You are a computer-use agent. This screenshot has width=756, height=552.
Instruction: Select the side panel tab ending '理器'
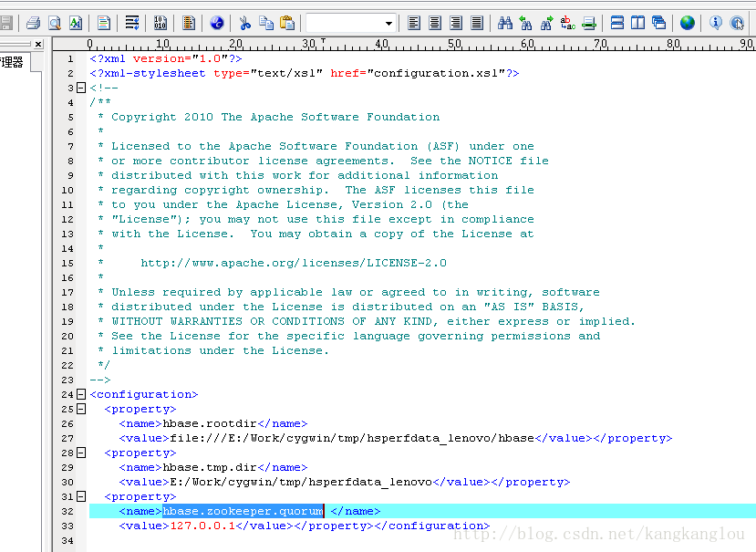pyautogui.click(x=14, y=62)
